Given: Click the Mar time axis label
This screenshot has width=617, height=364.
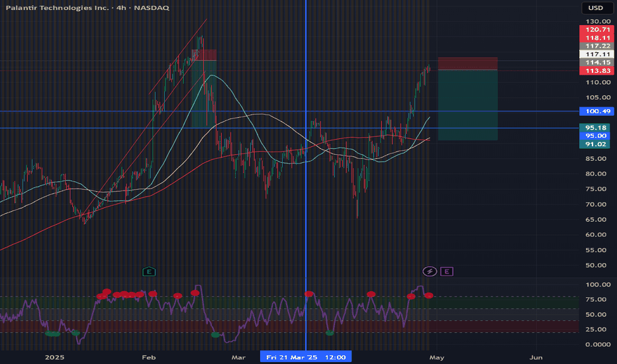Looking at the screenshot, I should pyautogui.click(x=238, y=357).
